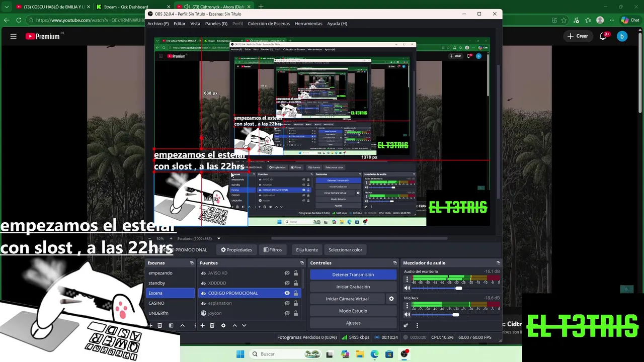Open YouTube hamburger menu in browser
The image size is (644, 362).
[x=14, y=36]
